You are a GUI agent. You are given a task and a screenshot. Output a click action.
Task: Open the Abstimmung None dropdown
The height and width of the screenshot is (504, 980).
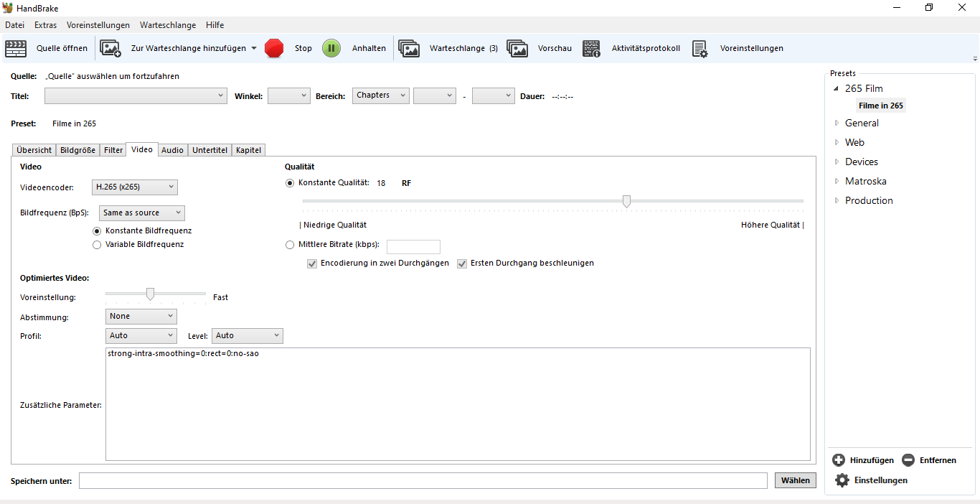point(141,317)
